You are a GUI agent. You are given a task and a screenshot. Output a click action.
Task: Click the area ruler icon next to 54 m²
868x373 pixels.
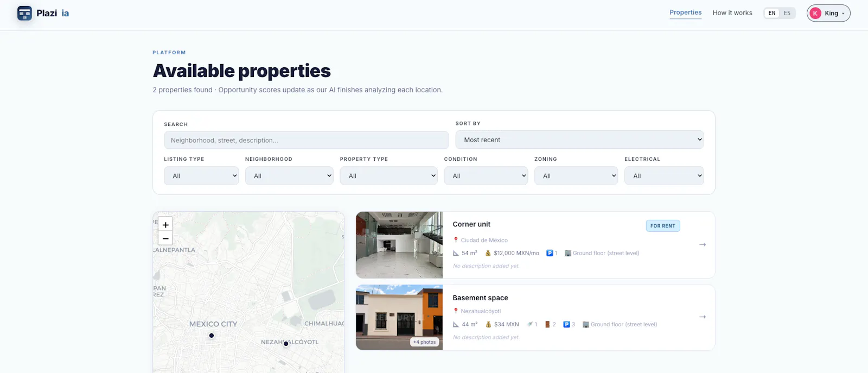[x=456, y=253]
